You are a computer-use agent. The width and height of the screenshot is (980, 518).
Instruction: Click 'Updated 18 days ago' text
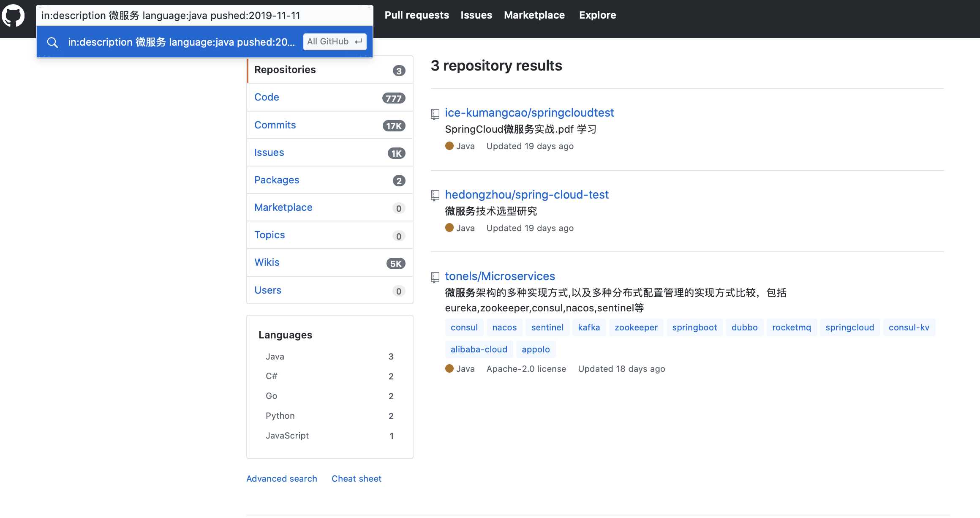621,369
